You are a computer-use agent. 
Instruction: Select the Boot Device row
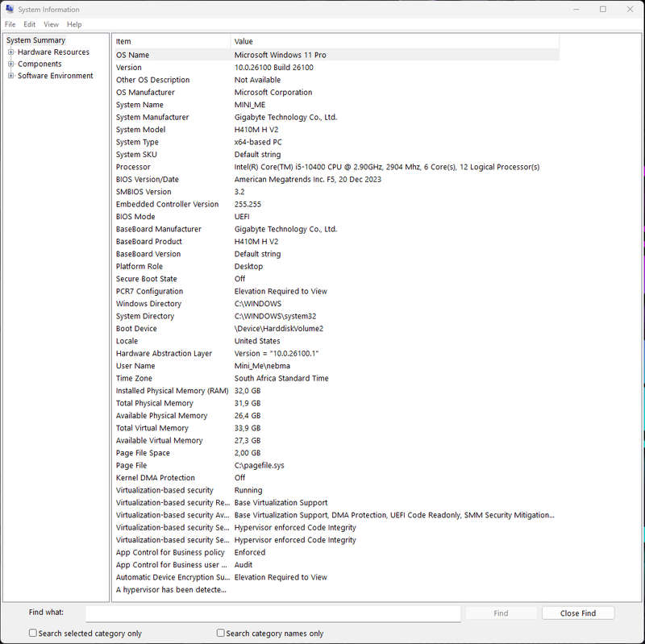[x=336, y=329]
